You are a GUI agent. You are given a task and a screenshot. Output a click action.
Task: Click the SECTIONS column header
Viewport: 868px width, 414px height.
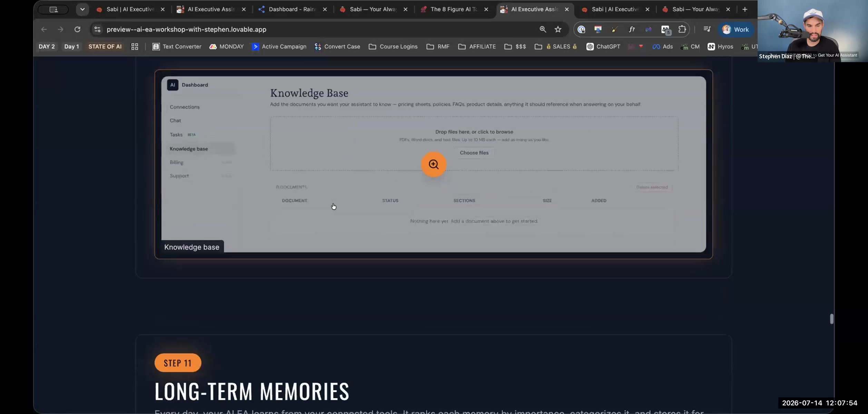point(464,200)
